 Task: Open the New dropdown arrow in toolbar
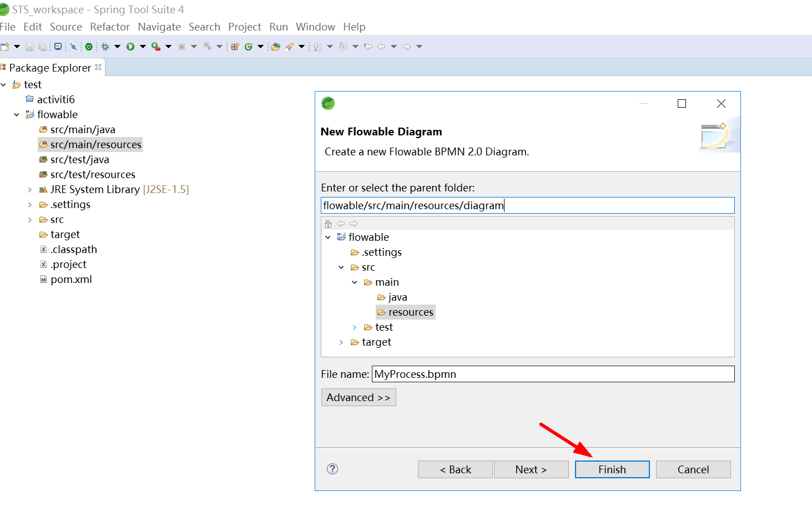[x=17, y=47]
